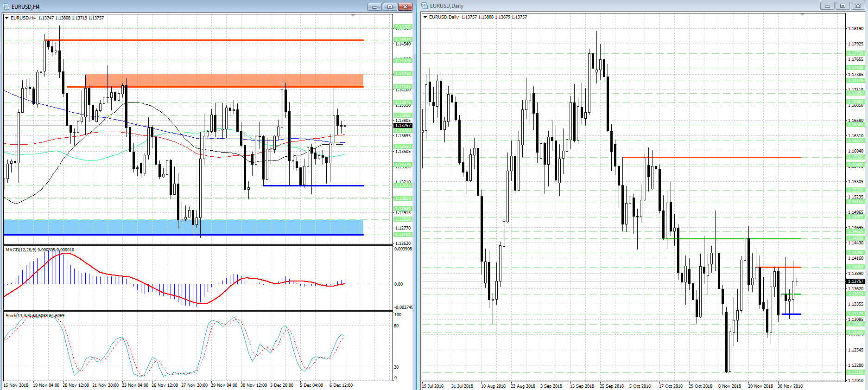Click the 1.12620 price on H4 axis
Screen dimensions: 868x390
403,243
